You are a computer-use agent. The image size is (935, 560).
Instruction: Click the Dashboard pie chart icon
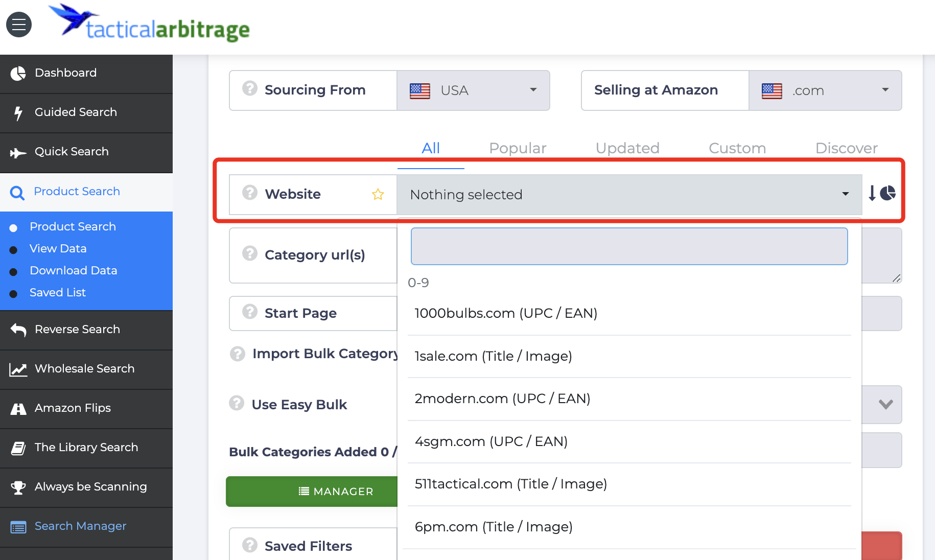tap(18, 74)
